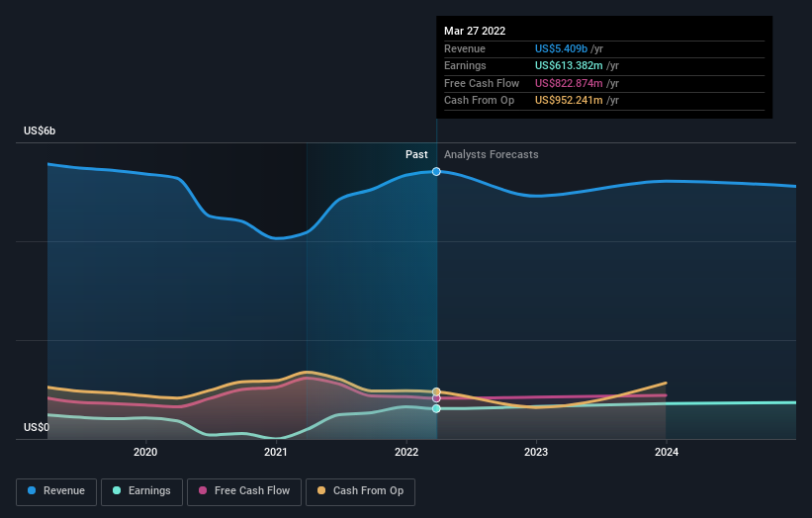Screen dimensions: 812x518
Task: Click the Analysts Forecasts label
Action: pyautogui.click(x=491, y=155)
